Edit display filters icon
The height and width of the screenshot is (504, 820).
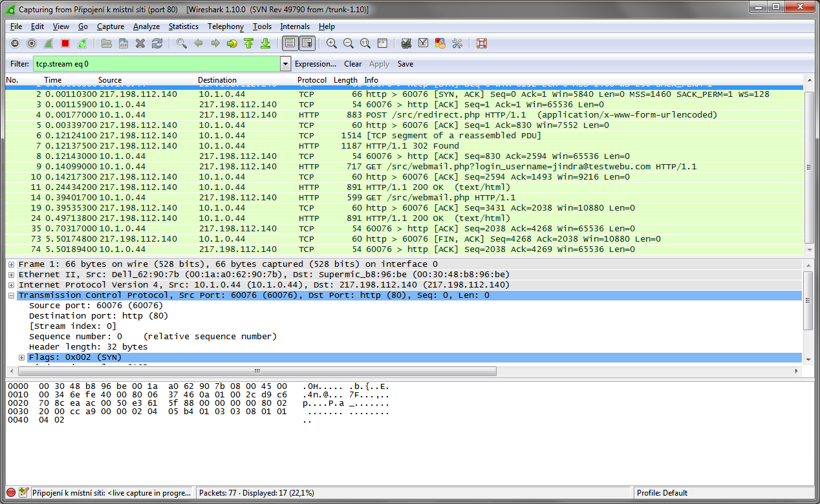click(424, 43)
